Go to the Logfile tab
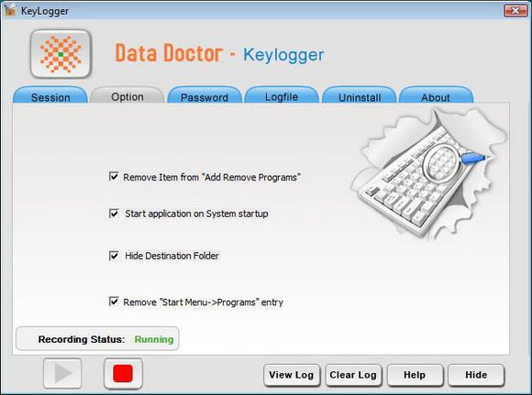532x395 pixels. [x=282, y=95]
